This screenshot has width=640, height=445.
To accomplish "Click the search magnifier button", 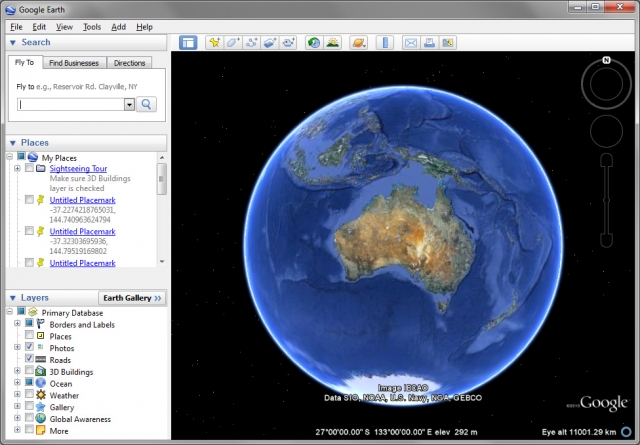I will tap(146, 105).
